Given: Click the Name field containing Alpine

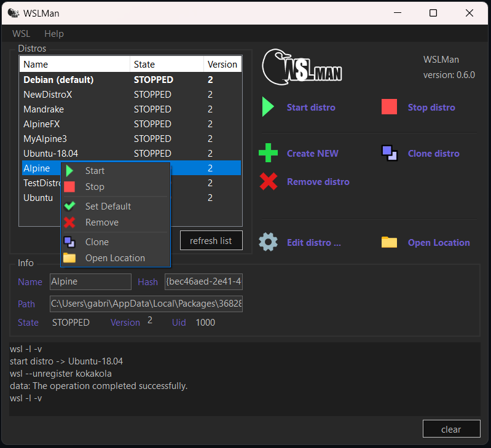Looking at the screenshot, I should pyautogui.click(x=90, y=281).
